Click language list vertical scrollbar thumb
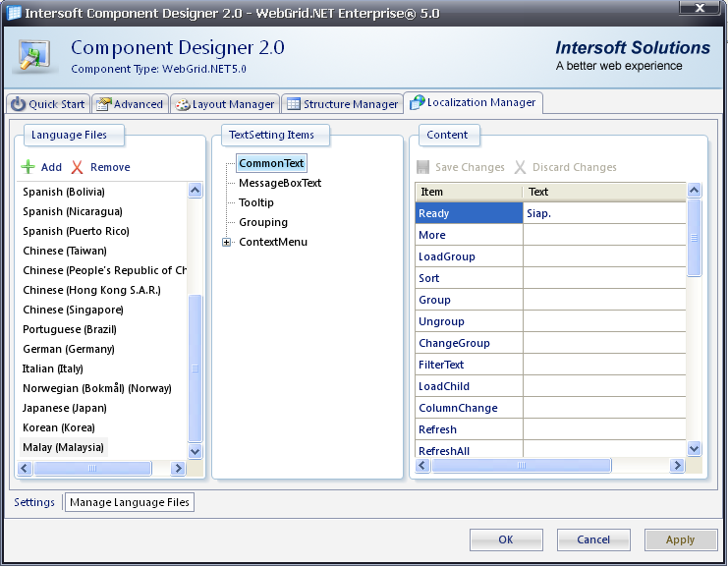728x567 pixels. [x=195, y=369]
